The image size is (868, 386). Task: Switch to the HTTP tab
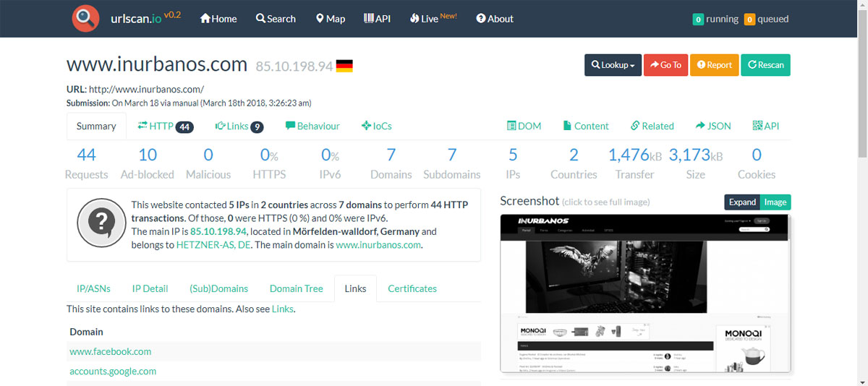(165, 126)
